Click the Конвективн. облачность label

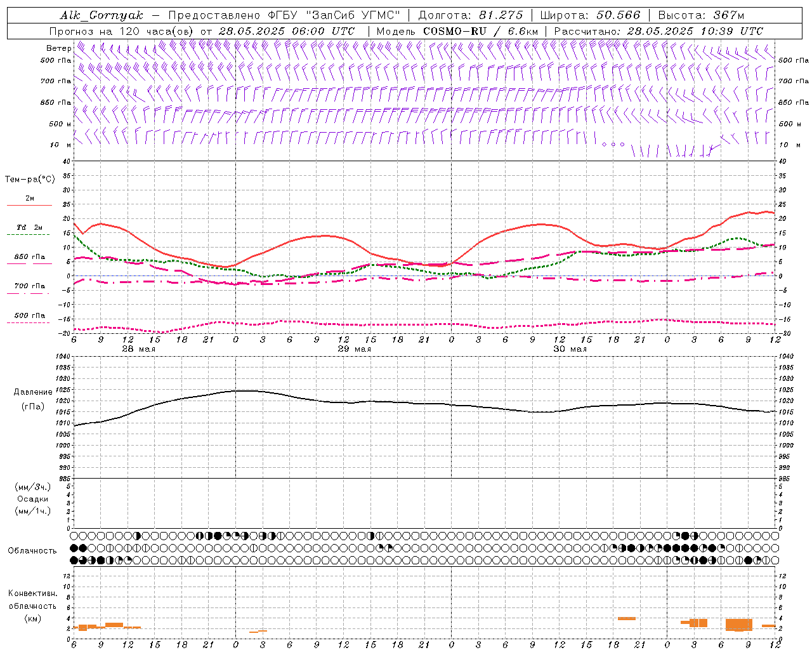(32, 600)
